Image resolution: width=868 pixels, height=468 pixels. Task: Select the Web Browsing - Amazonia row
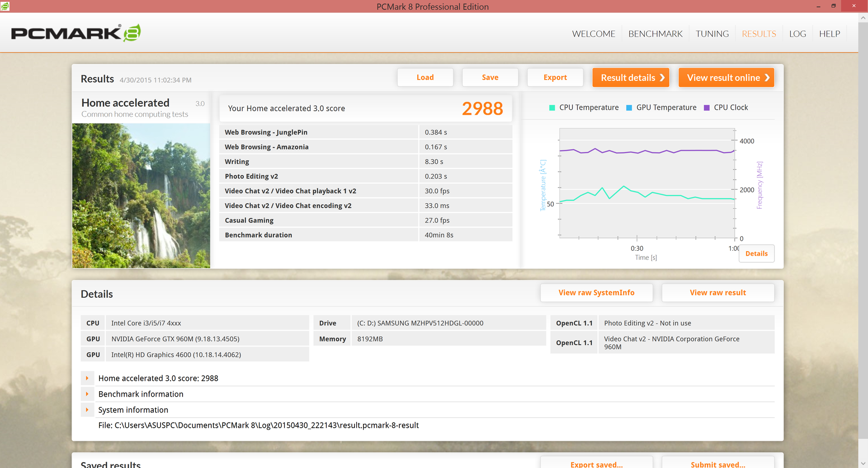pos(366,147)
